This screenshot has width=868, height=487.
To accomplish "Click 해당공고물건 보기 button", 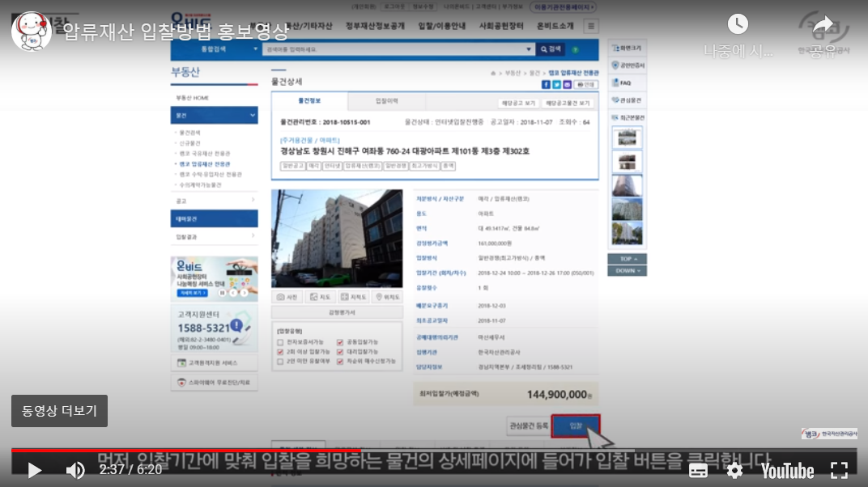I will 568,104.
